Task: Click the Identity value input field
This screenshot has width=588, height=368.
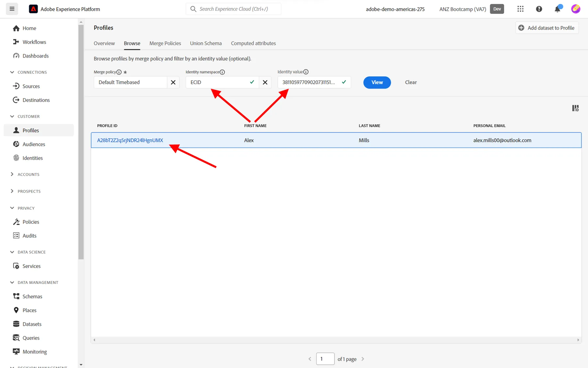Action: pos(314,82)
